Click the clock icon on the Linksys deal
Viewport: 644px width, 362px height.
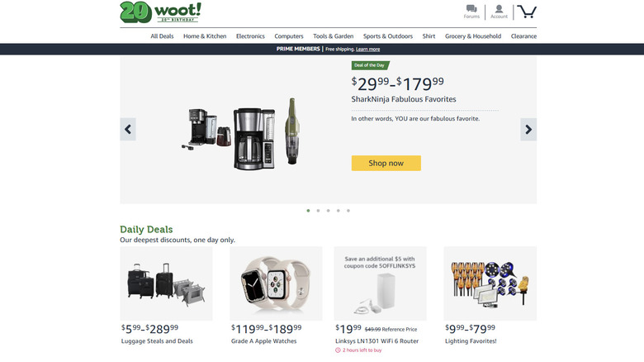pyautogui.click(x=338, y=350)
